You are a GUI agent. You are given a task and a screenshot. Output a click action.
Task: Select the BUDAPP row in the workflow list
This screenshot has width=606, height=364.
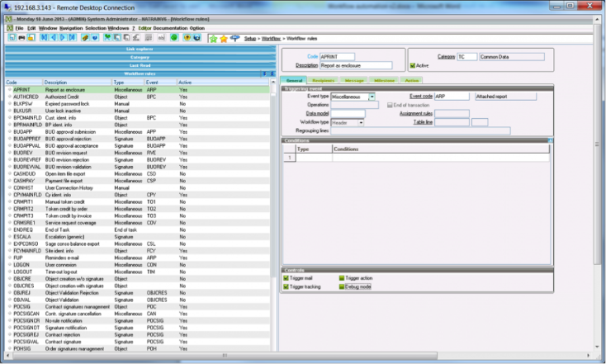tap(22, 130)
